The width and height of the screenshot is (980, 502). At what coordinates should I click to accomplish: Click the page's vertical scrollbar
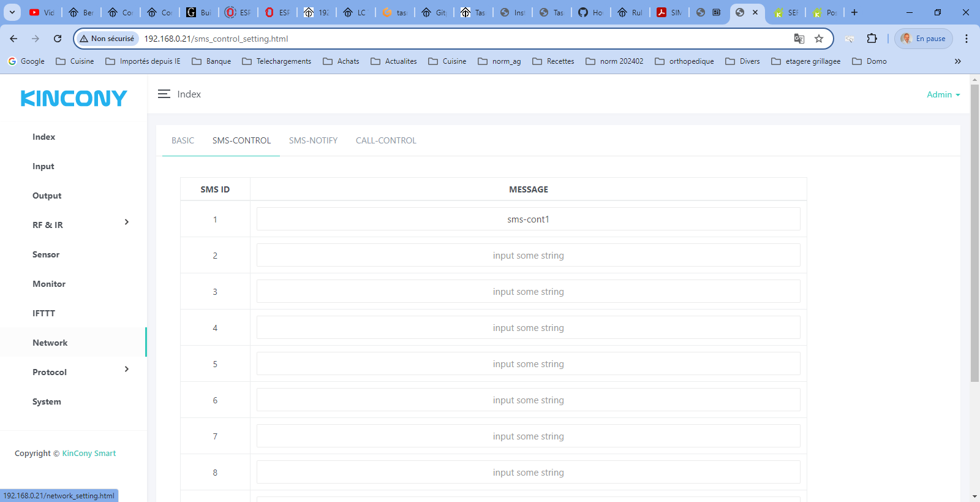[974, 233]
